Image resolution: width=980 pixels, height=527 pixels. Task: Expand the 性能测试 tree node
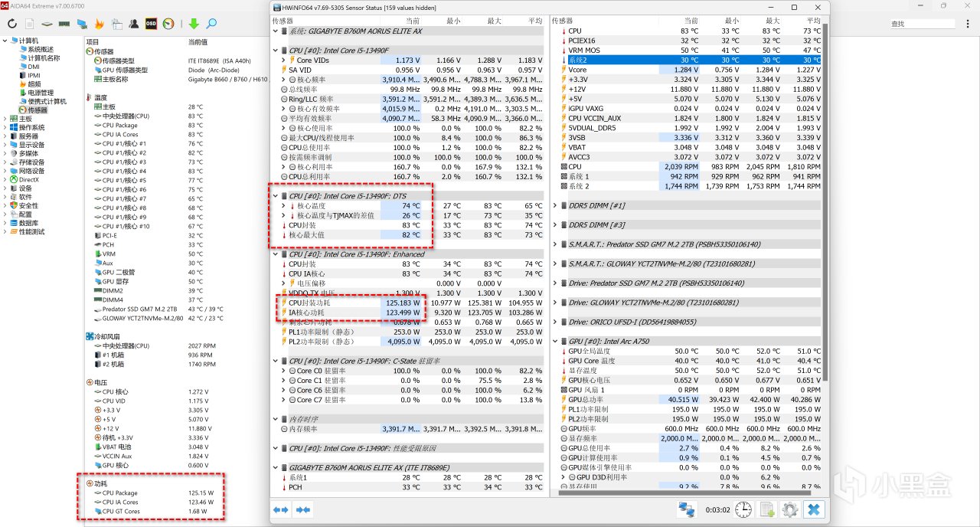click(5, 232)
